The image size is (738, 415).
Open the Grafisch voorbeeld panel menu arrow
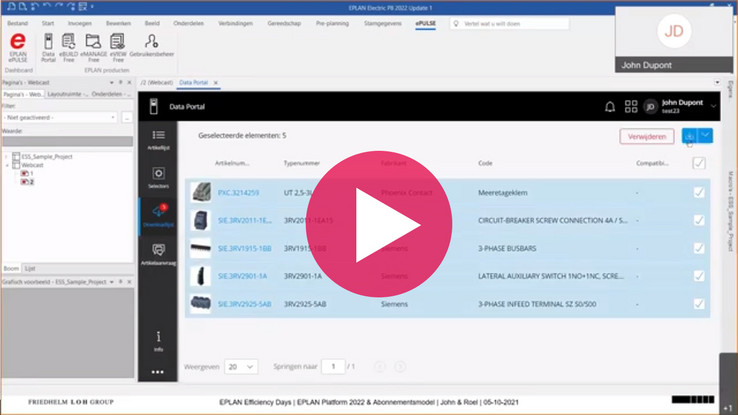click(112, 282)
